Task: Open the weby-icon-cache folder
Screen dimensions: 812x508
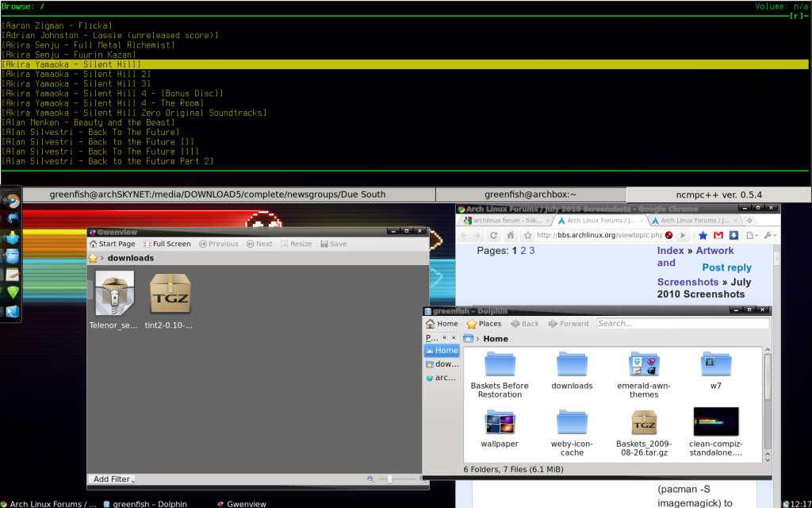Action: tap(572, 433)
